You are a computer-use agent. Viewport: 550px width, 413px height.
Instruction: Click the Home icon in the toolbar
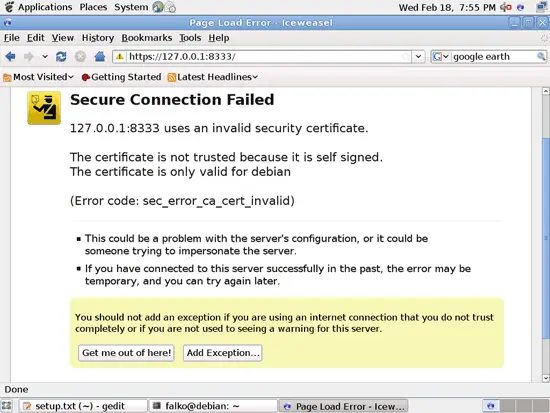(100, 56)
